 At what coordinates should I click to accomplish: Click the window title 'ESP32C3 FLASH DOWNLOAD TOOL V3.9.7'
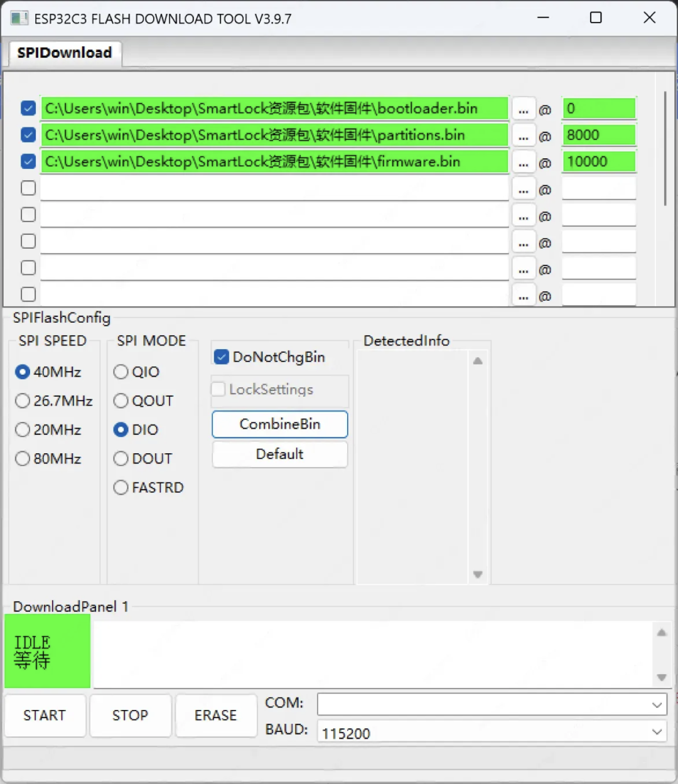tap(163, 19)
